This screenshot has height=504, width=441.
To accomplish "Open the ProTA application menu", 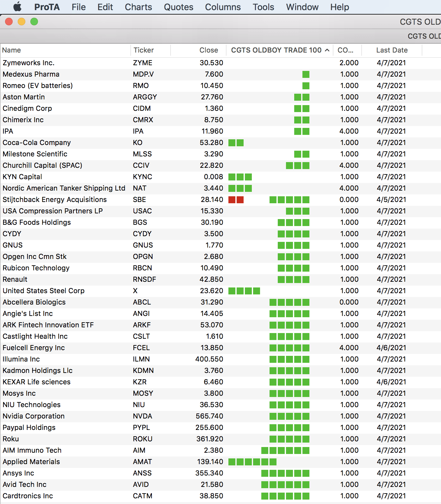I will [x=47, y=7].
